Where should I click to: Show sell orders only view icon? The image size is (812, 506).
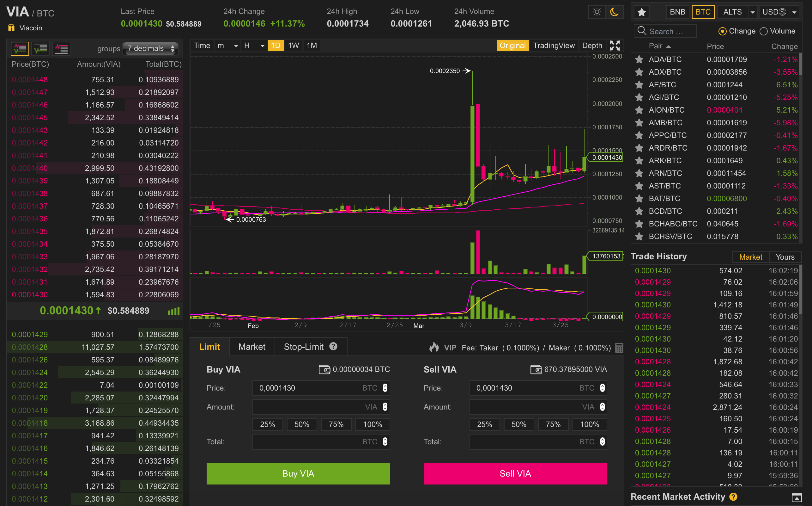[x=61, y=48]
